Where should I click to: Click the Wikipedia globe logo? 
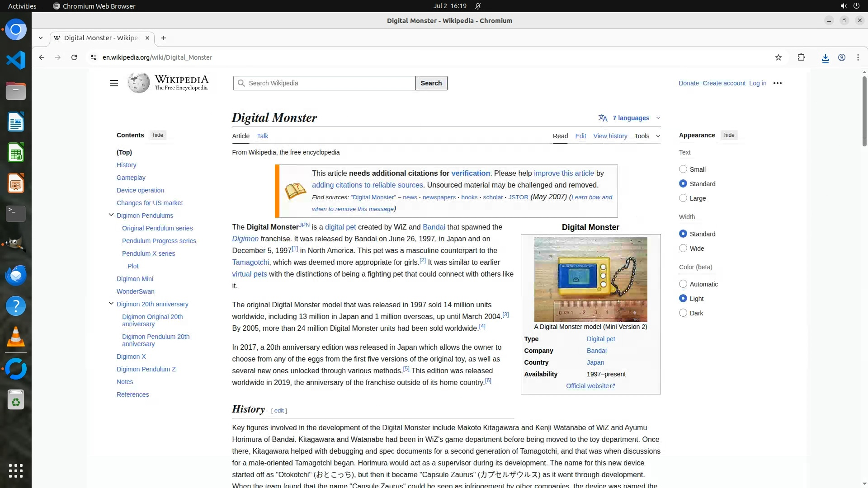(x=139, y=83)
